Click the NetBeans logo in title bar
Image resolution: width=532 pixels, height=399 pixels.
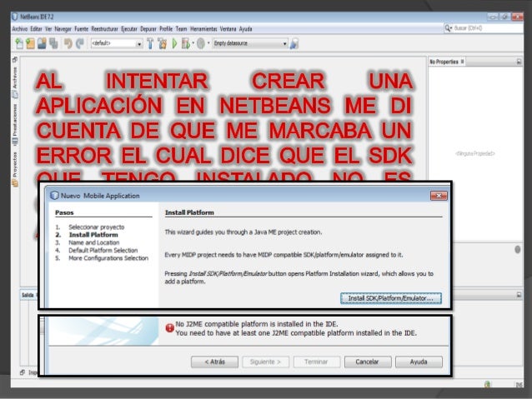[x=14, y=17]
